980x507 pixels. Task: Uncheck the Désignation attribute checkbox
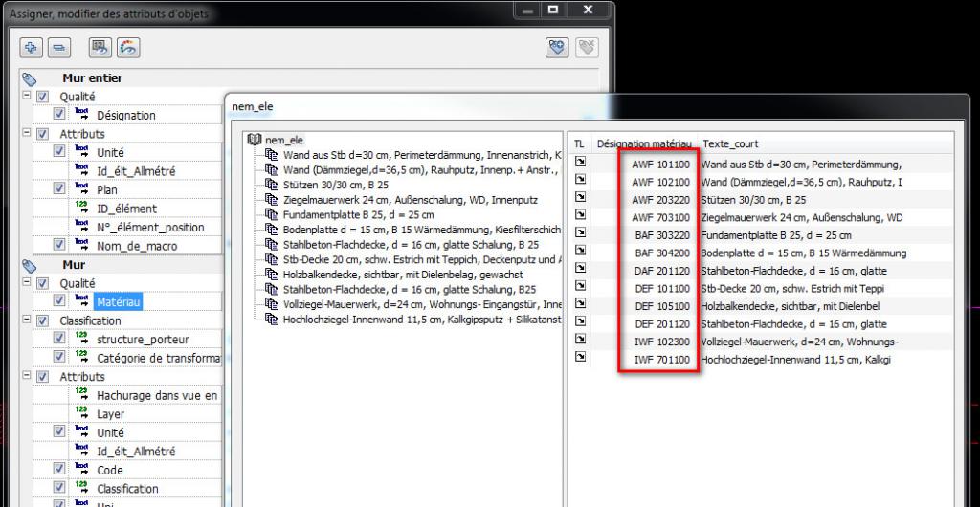pos(58,114)
